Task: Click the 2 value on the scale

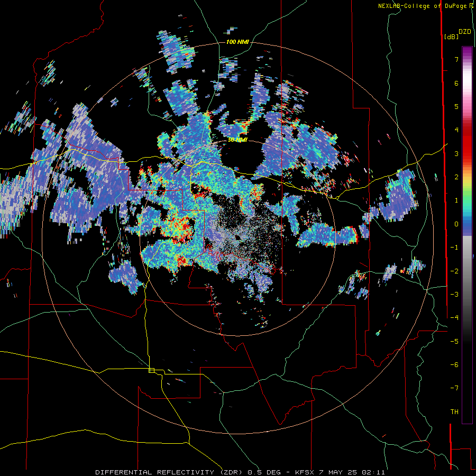Action: (456, 177)
